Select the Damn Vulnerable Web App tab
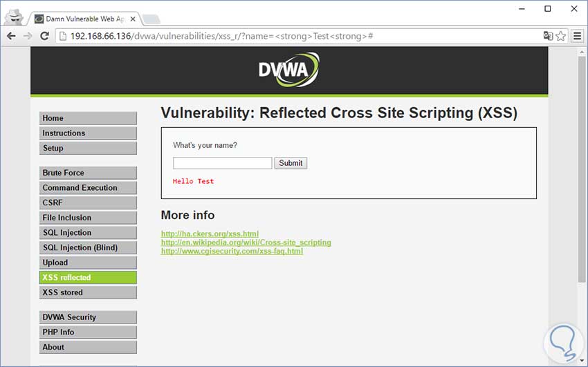 85,19
